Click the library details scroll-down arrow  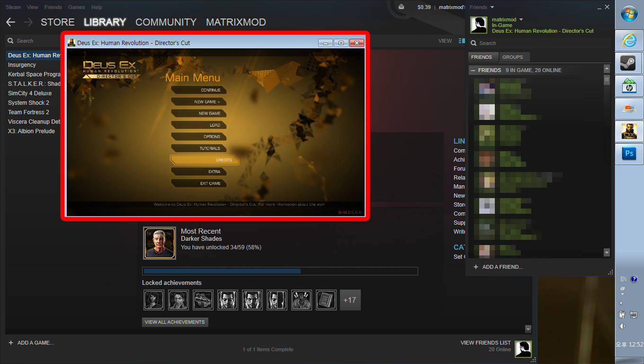(x=528, y=329)
